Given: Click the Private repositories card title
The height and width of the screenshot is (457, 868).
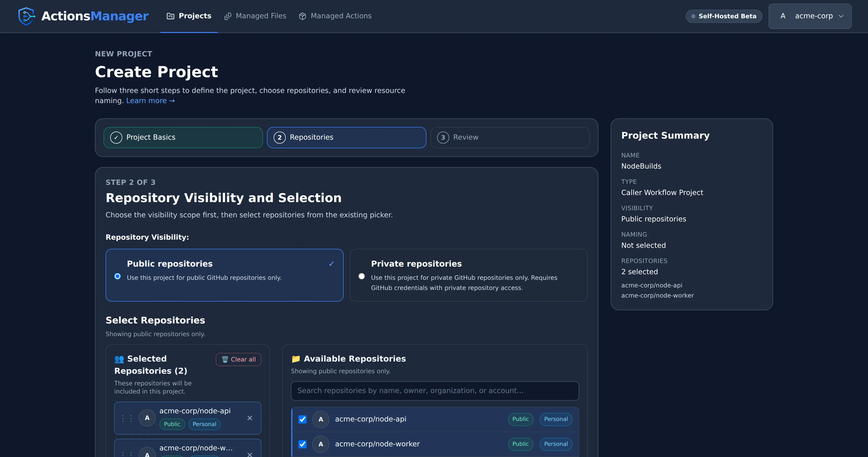Looking at the screenshot, I should 416,264.
